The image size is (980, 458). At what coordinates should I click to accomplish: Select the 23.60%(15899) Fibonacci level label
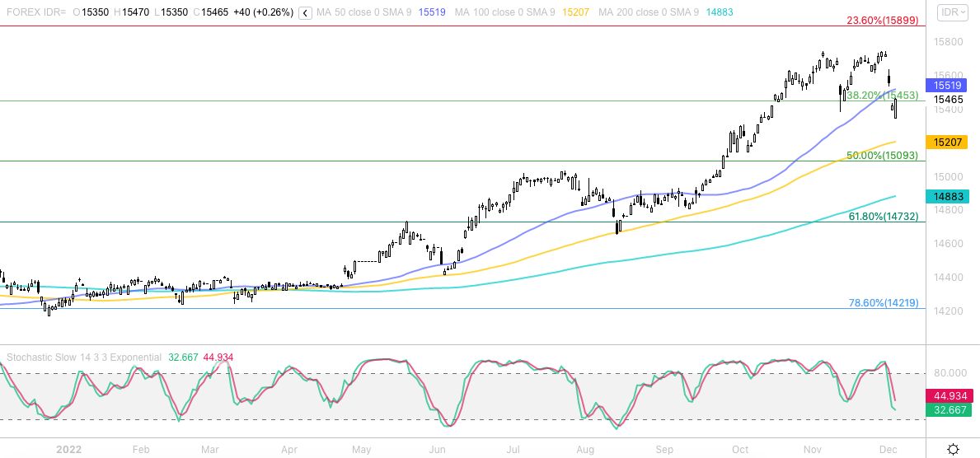pyautogui.click(x=882, y=20)
